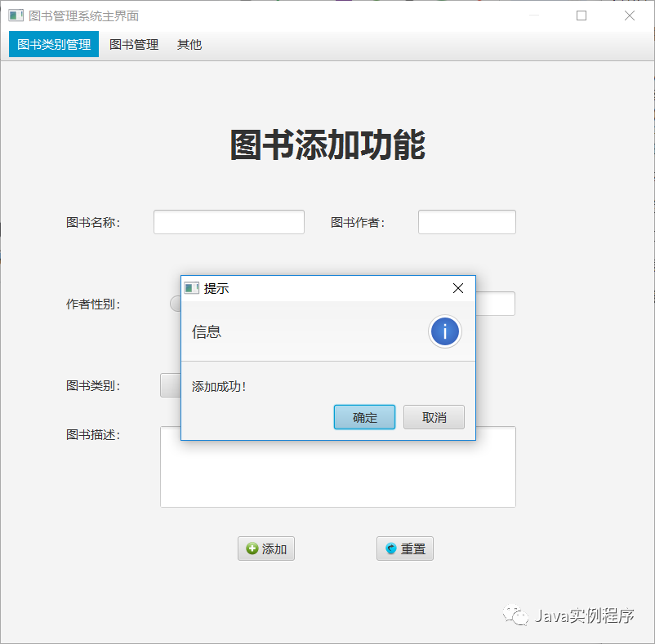Open the 其他 menu

189,44
